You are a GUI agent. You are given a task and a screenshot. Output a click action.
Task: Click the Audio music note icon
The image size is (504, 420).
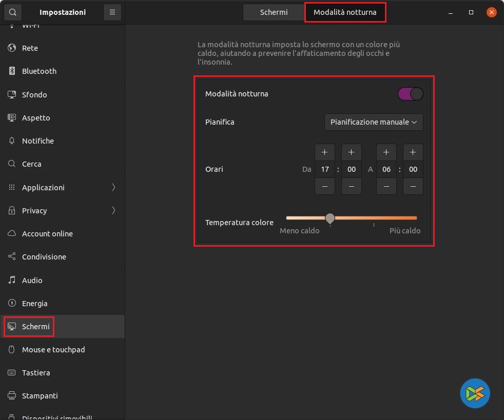12,281
